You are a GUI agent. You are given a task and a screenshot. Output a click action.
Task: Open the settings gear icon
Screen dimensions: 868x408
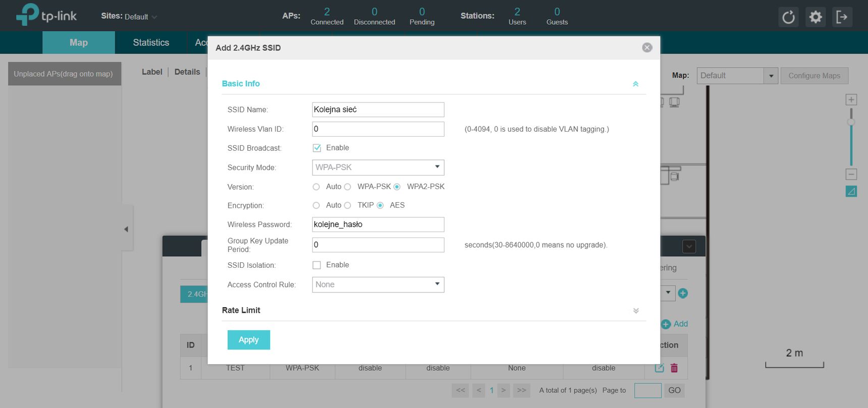[816, 17]
